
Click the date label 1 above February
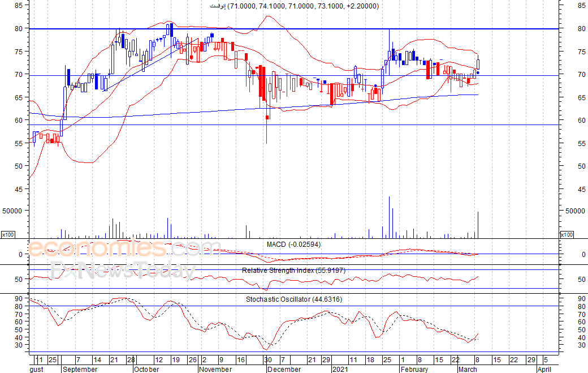coord(403,360)
